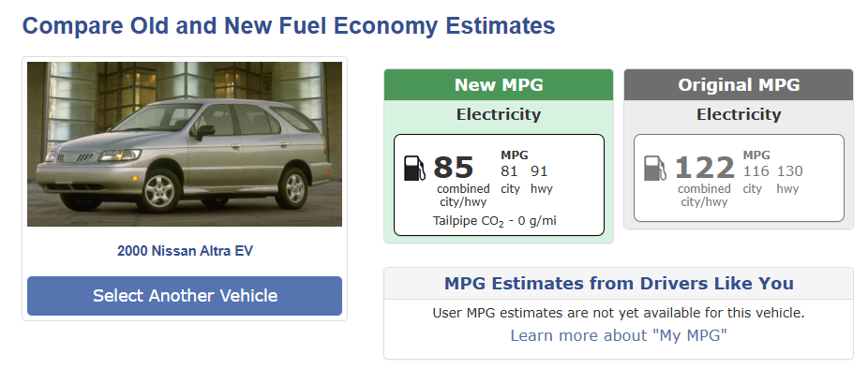Viewport: 868px width, 369px height.
Task: Click the Nissan Altra EV photo
Action: coord(185,144)
